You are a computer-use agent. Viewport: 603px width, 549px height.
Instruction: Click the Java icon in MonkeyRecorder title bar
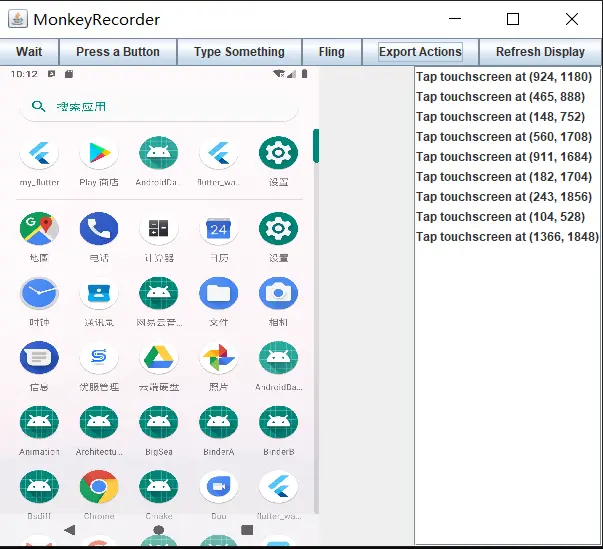[x=18, y=19]
